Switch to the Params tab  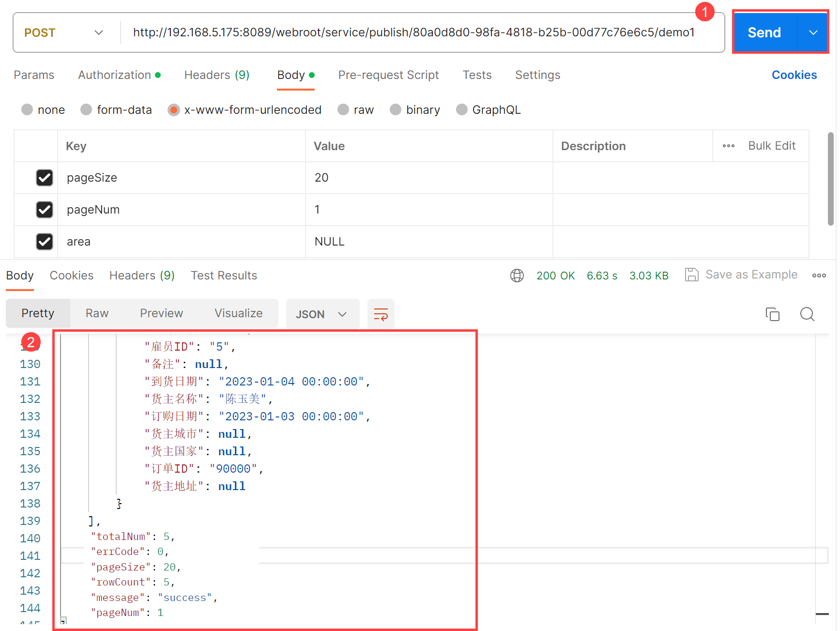34,75
